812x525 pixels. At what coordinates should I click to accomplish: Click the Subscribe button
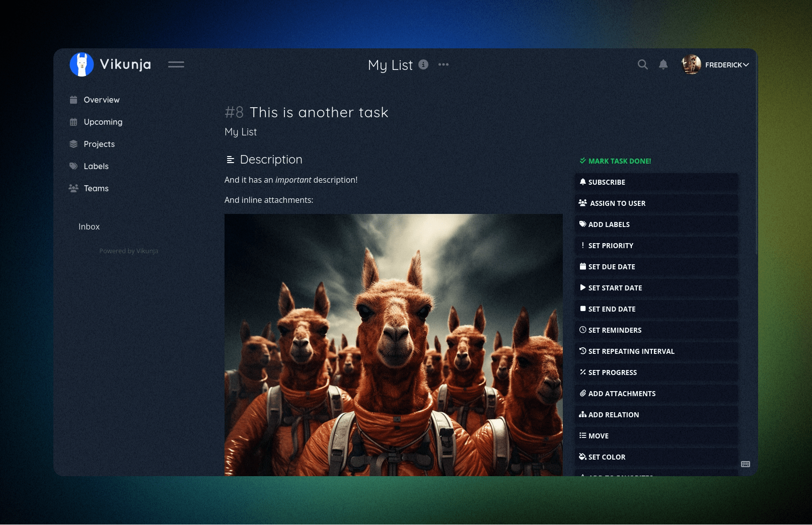click(656, 182)
